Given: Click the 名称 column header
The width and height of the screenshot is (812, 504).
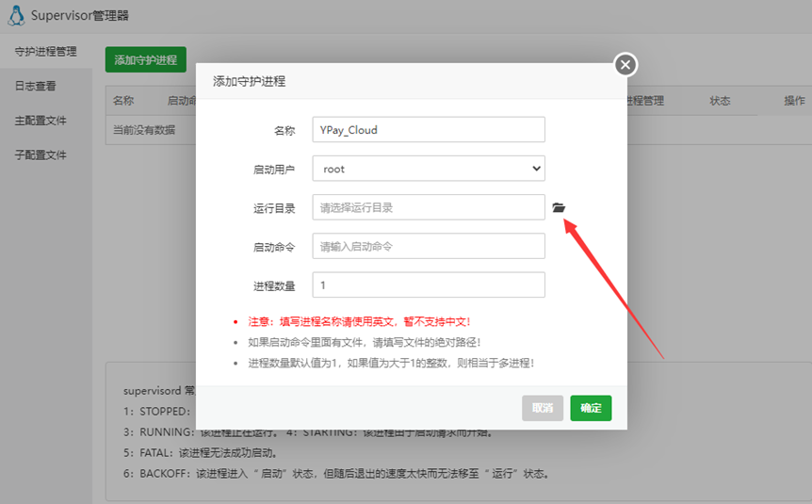Looking at the screenshot, I should click(x=123, y=101).
